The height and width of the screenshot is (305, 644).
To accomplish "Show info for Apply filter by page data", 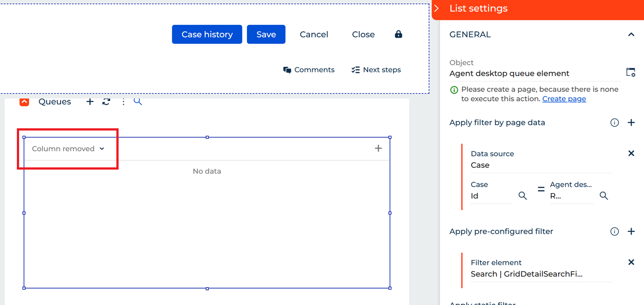I will (615, 123).
